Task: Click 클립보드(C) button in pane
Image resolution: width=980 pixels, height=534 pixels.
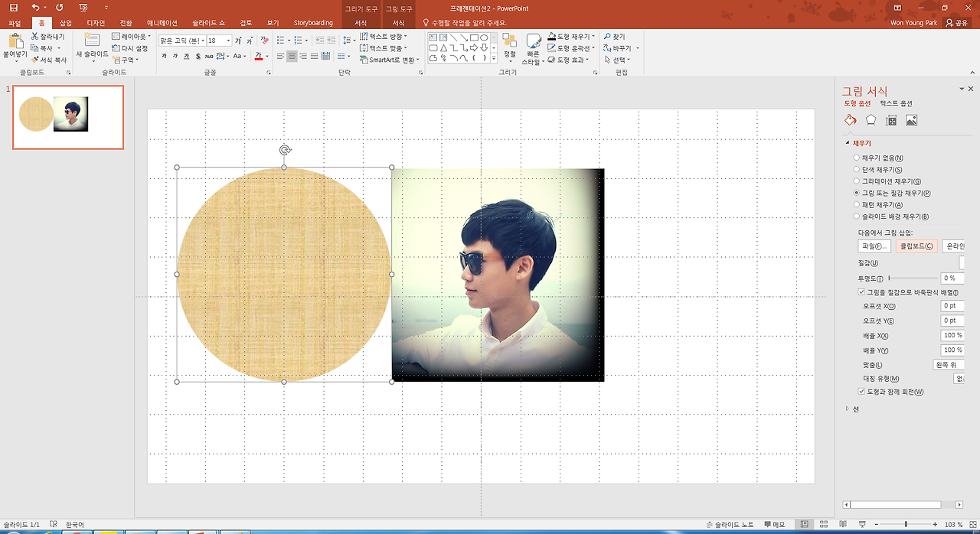Action: (x=916, y=246)
